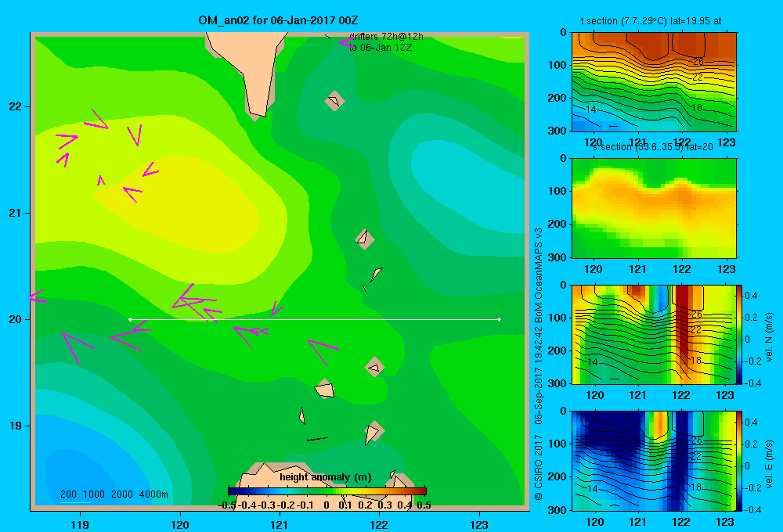Click the right endpoint marker of white transect line
Image resolution: width=783 pixels, height=532 pixels.
point(500,319)
